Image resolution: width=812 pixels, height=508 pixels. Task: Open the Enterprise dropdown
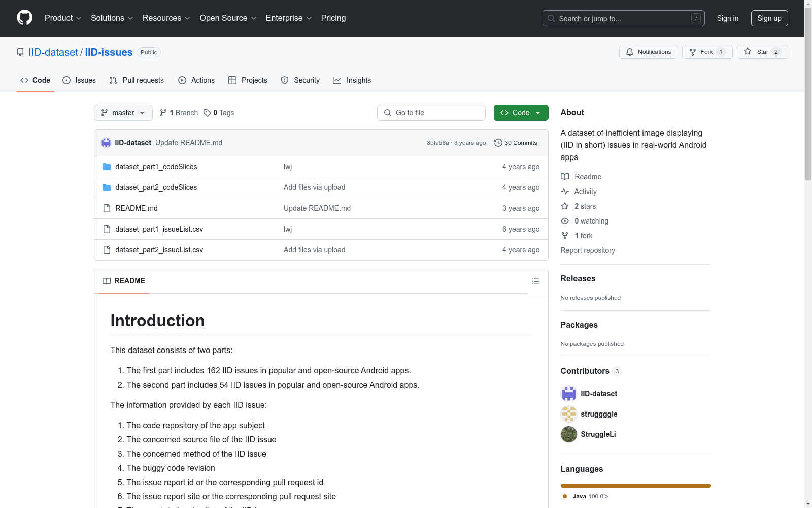coord(289,18)
